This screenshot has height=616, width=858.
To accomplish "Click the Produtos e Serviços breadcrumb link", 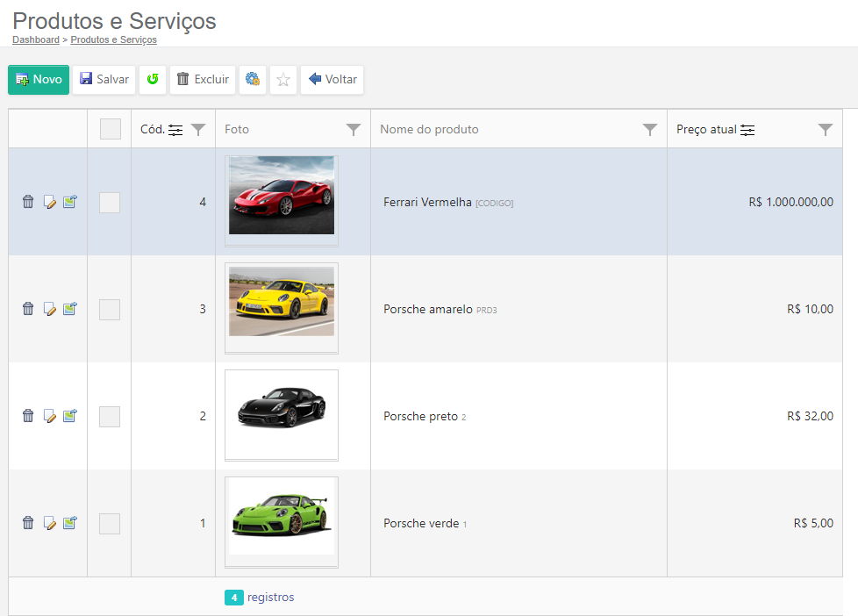I will tap(114, 39).
